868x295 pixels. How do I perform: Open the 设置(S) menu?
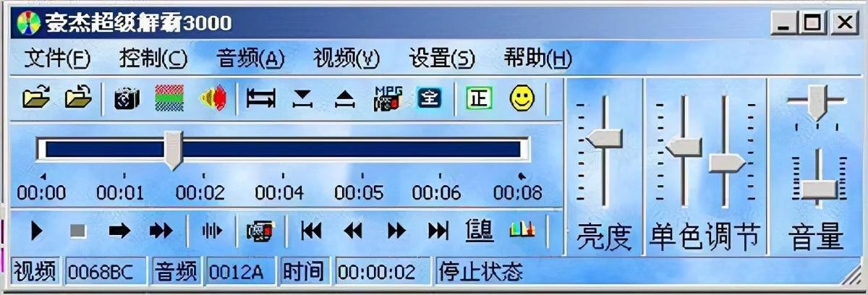pyautogui.click(x=442, y=58)
